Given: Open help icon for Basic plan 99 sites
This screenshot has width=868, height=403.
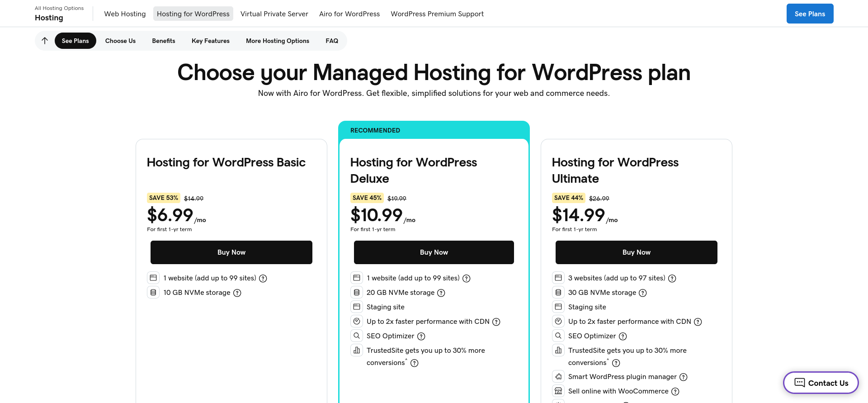Looking at the screenshot, I should pos(263,279).
